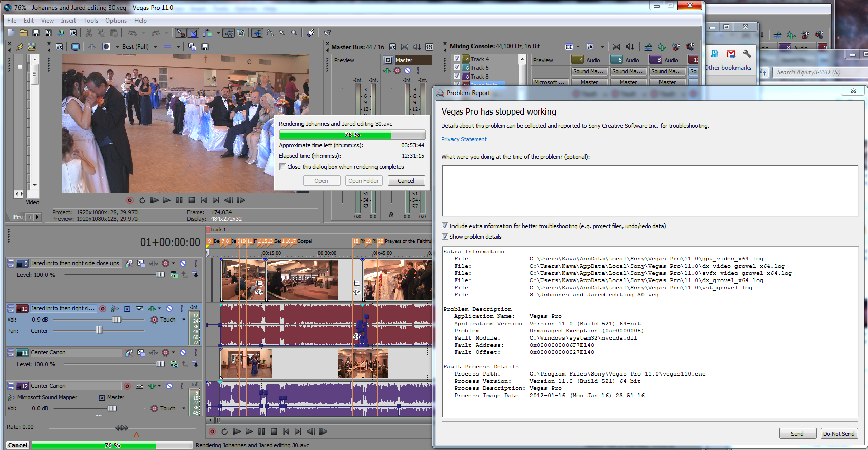Uncheck Show problem details checkbox
This screenshot has height=450, width=868.
(445, 237)
